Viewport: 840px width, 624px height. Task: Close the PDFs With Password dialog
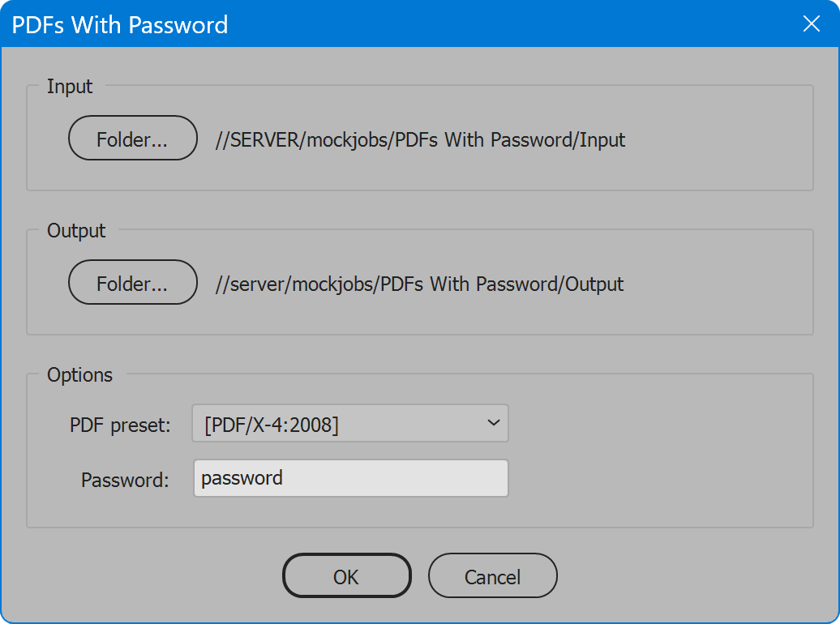pyautogui.click(x=811, y=24)
